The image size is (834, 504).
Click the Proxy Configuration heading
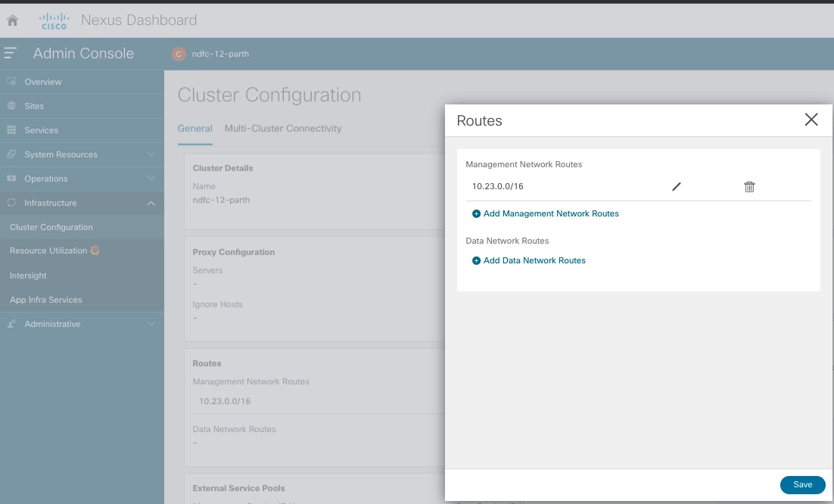(x=234, y=252)
